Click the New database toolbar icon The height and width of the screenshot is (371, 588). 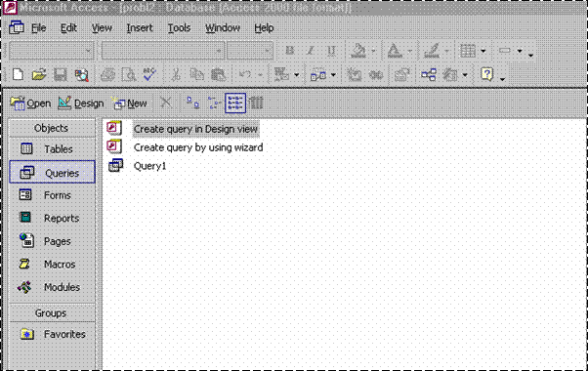point(18,74)
